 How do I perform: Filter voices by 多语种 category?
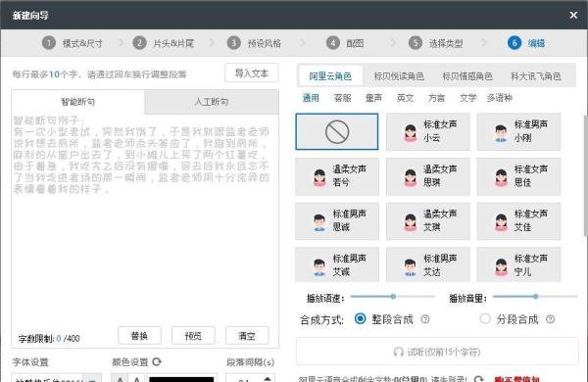pos(500,98)
